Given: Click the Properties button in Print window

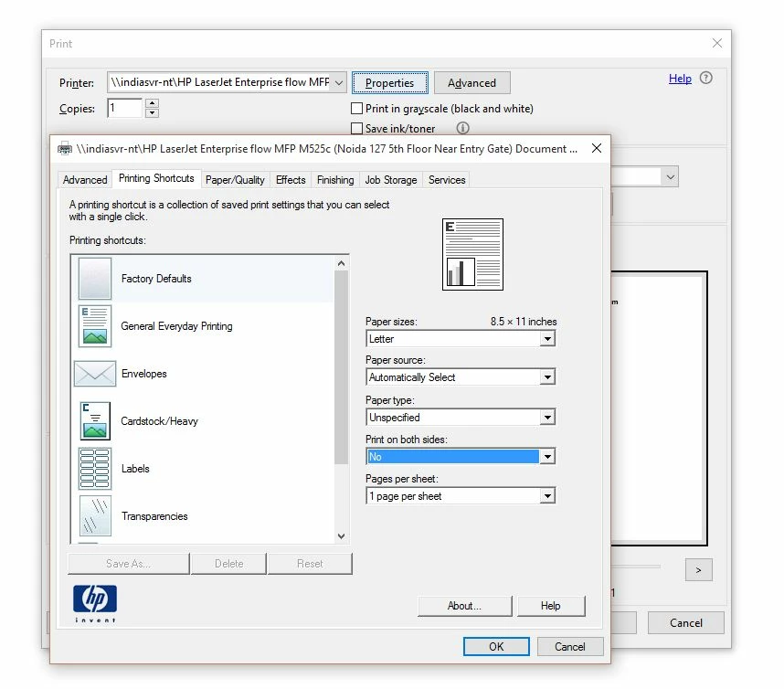Looking at the screenshot, I should [x=389, y=83].
